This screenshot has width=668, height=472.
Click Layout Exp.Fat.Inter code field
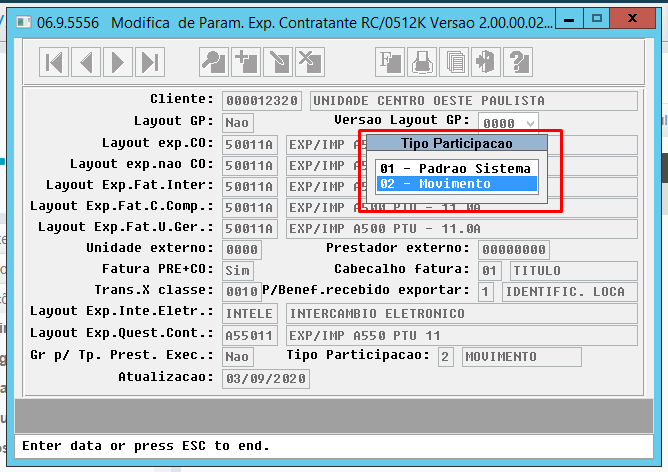click(x=250, y=187)
